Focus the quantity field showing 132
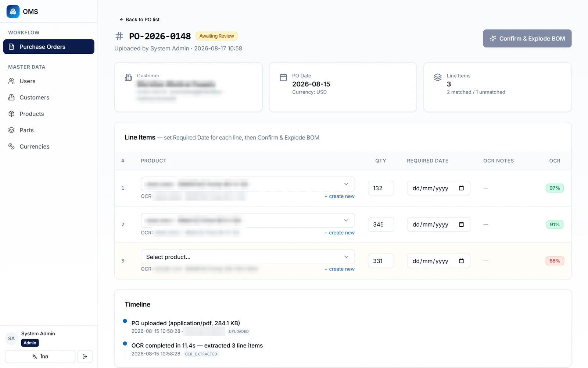 tap(381, 188)
